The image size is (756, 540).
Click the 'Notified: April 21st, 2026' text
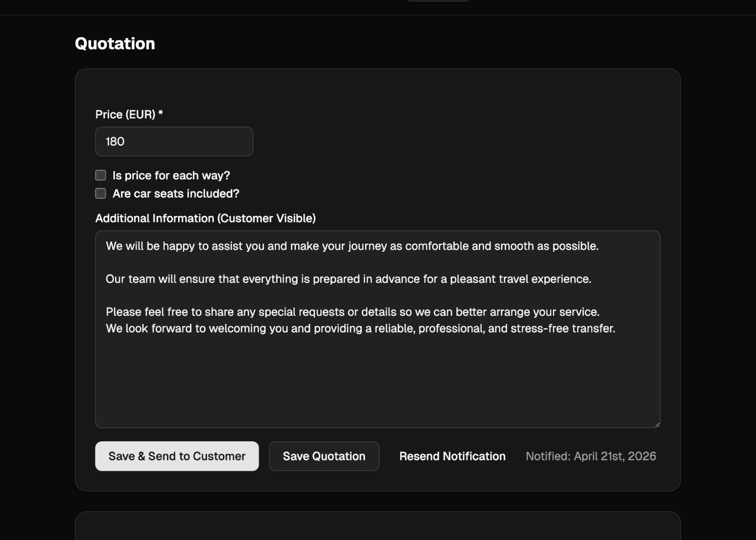pos(591,456)
